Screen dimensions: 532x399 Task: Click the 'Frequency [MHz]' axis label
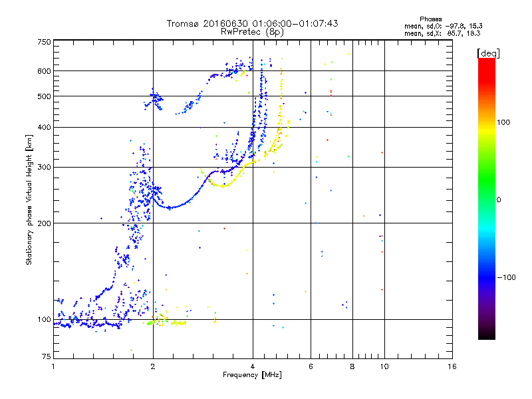pos(252,375)
